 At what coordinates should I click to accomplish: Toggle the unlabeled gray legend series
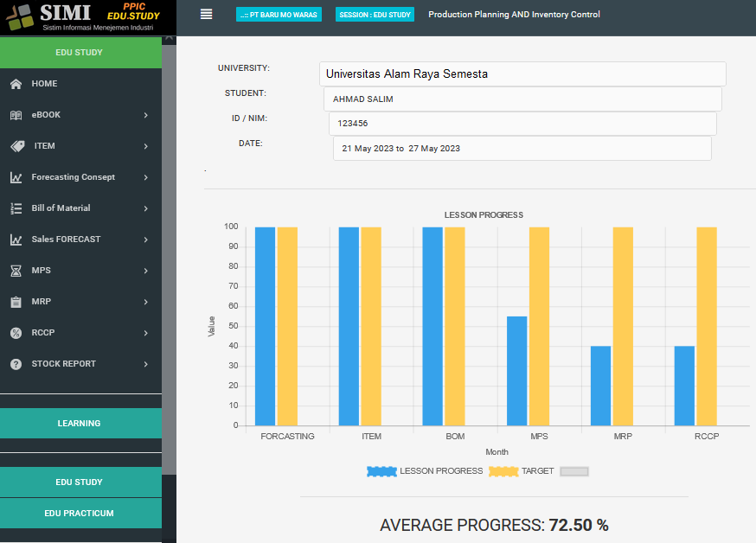coord(574,471)
